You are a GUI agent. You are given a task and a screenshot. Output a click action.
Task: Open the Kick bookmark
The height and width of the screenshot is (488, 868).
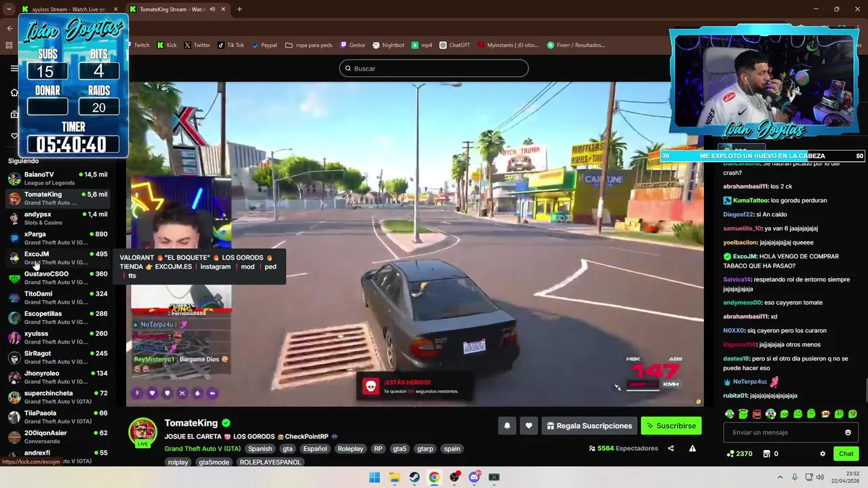[167, 45]
